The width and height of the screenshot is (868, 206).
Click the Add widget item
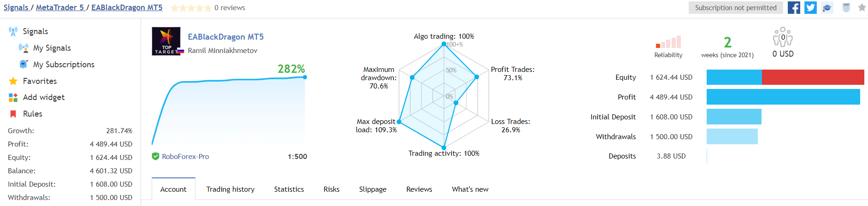pos(43,97)
